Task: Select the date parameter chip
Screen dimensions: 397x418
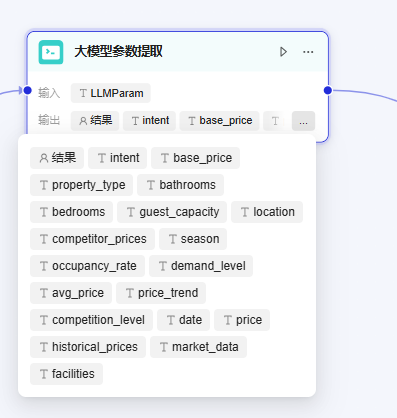Action: (183, 320)
